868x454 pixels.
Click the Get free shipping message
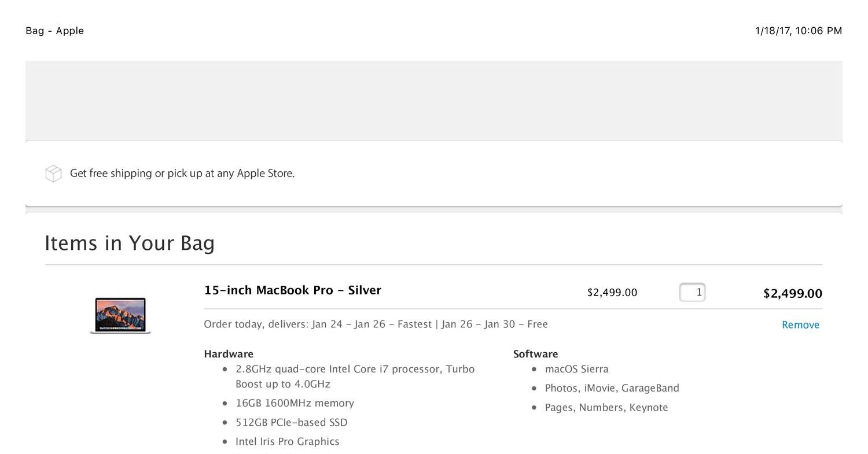[x=182, y=173]
